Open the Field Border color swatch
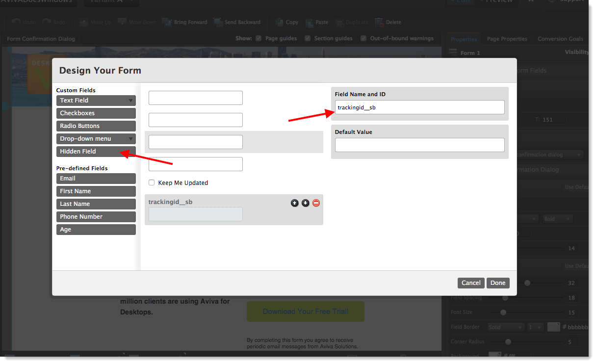 click(553, 327)
